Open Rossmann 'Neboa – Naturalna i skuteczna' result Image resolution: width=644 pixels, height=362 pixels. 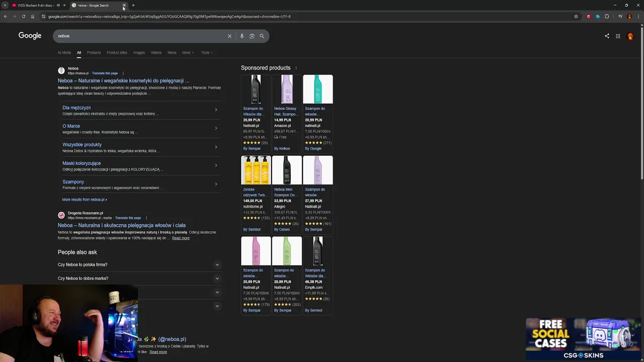(x=121, y=225)
